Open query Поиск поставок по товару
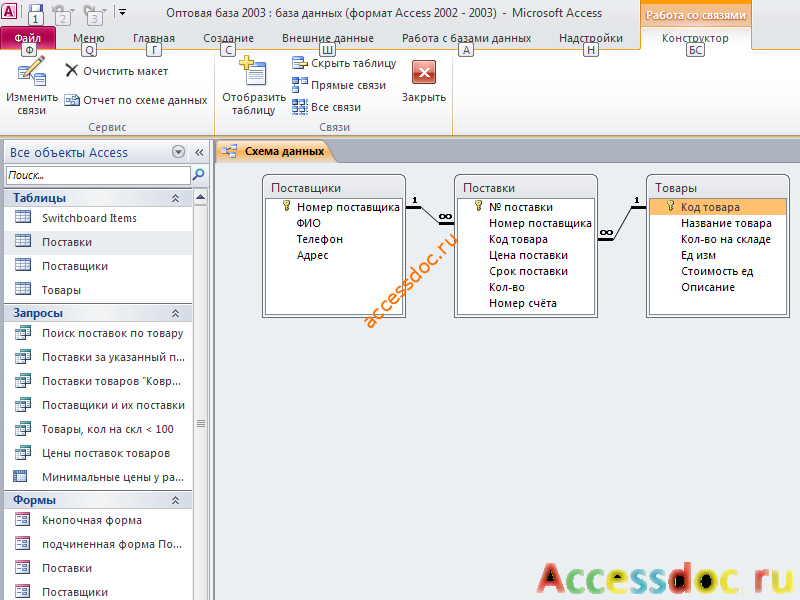Screen dimensions: 800x600 click(98, 333)
